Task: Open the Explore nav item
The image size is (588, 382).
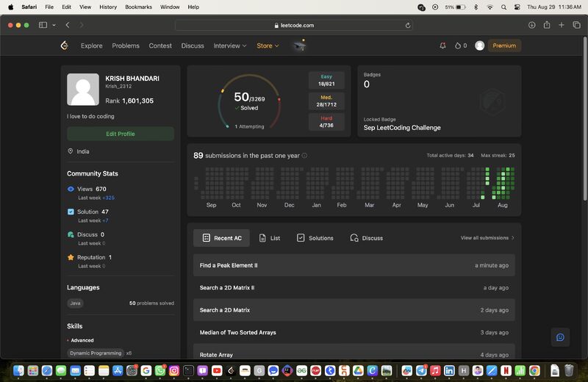Action: (91, 46)
